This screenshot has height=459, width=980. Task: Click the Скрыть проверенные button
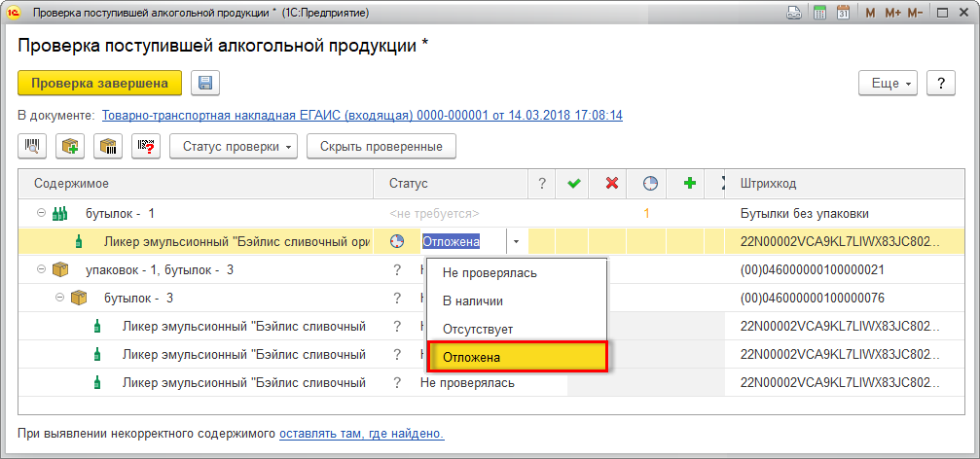[x=381, y=147]
